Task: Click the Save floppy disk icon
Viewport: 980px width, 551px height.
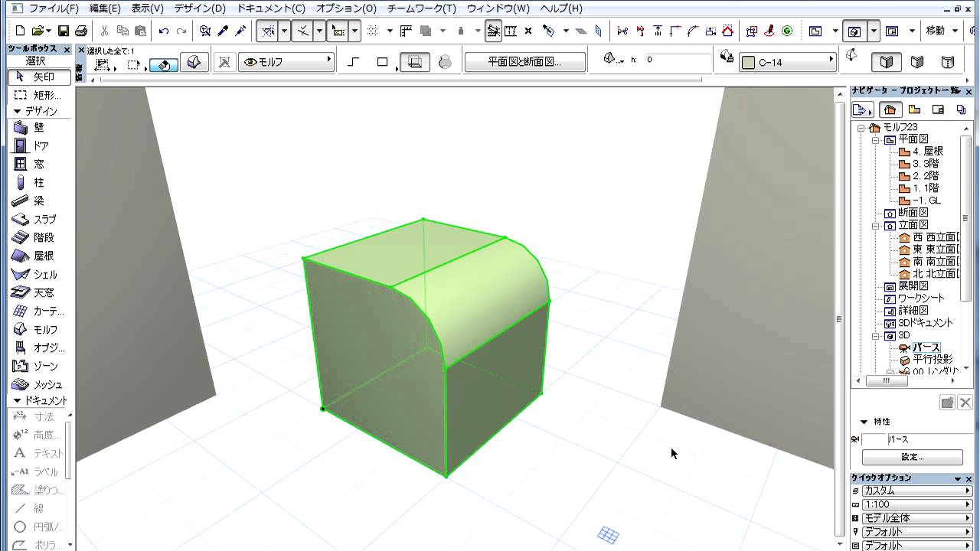Action: point(64,31)
